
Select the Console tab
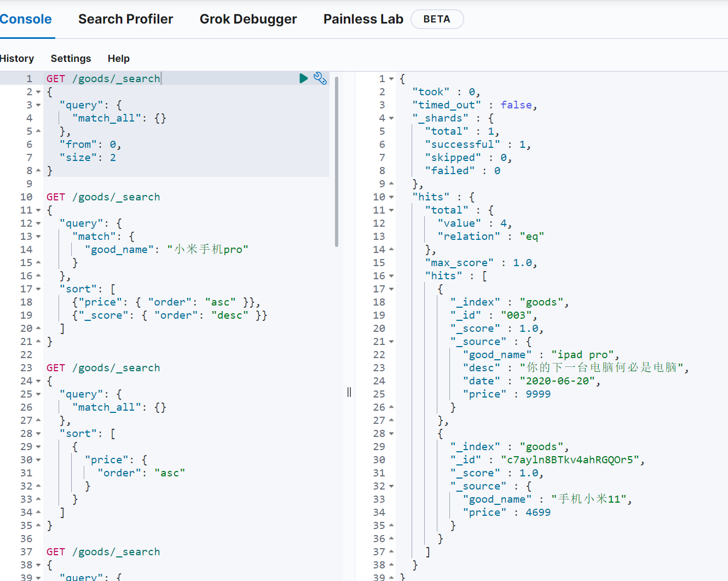coord(26,19)
